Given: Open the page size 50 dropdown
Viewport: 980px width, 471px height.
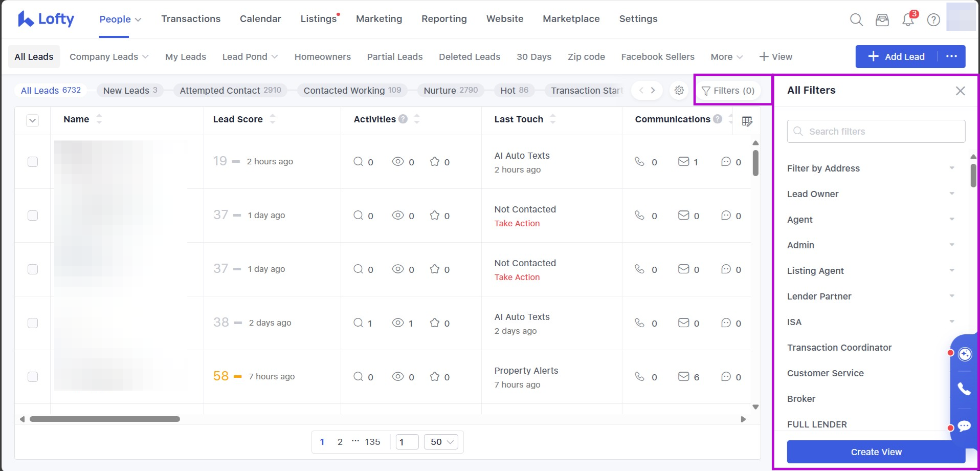Looking at the screenshot, I should [441, 442].
